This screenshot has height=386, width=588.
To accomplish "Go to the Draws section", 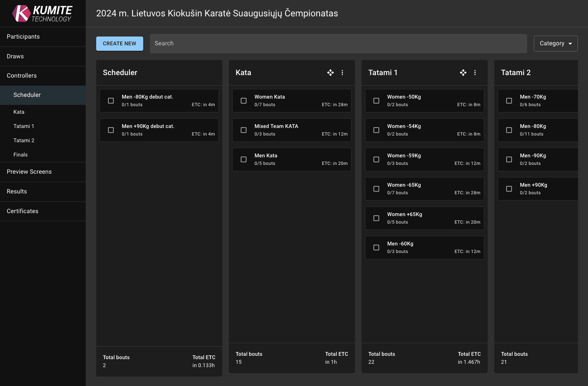I will pos(15,56).
